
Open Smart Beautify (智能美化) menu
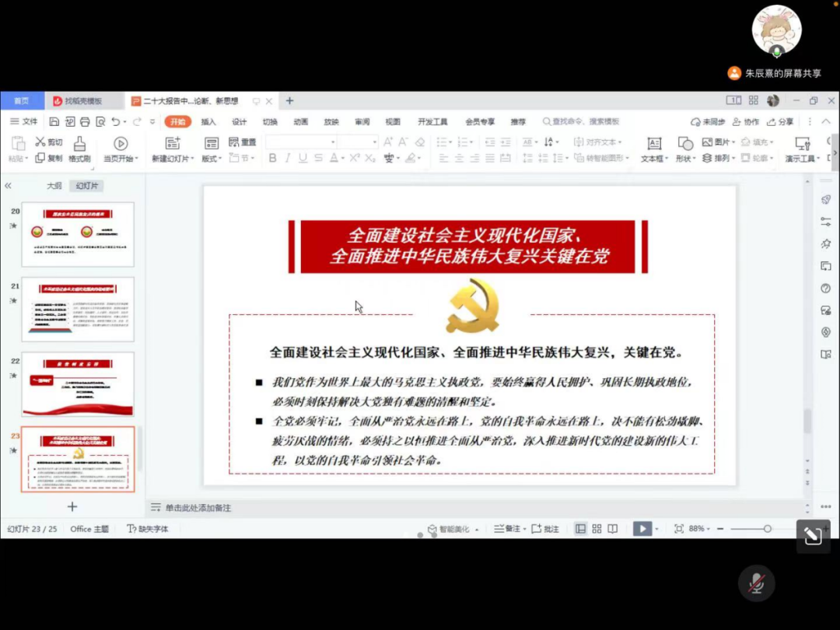pyautogui.click(x=453, y=529)
